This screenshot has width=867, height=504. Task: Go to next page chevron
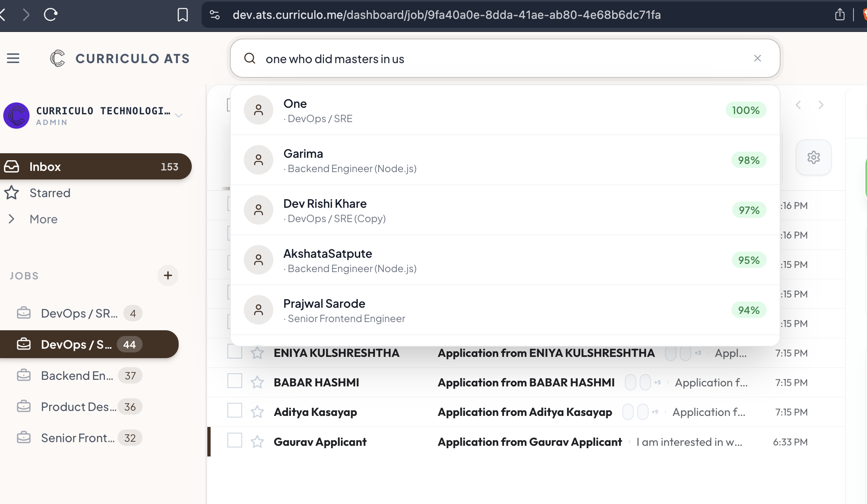(821, 105)
